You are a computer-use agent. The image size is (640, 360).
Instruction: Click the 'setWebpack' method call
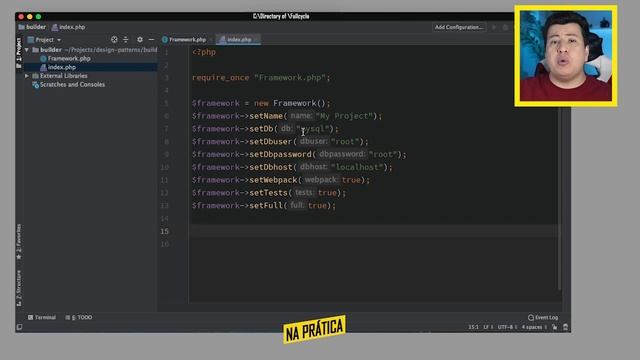(x=273, y=180)
